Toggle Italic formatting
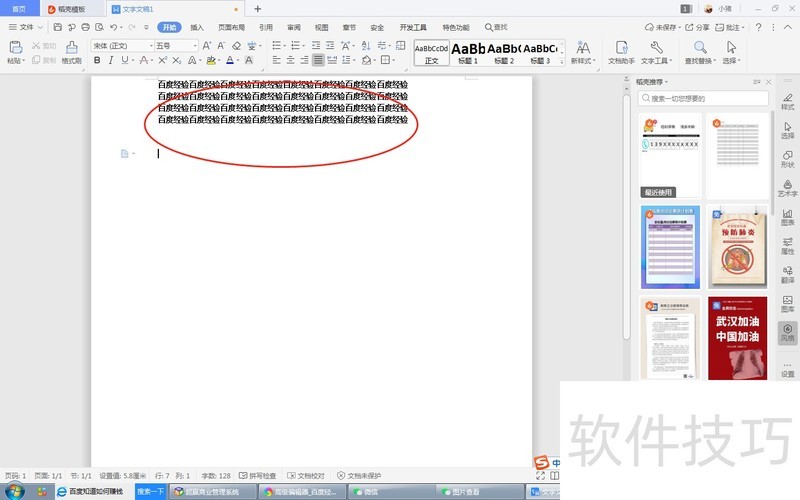The width and height of the screenshot is (800, 500). point(110,60)
